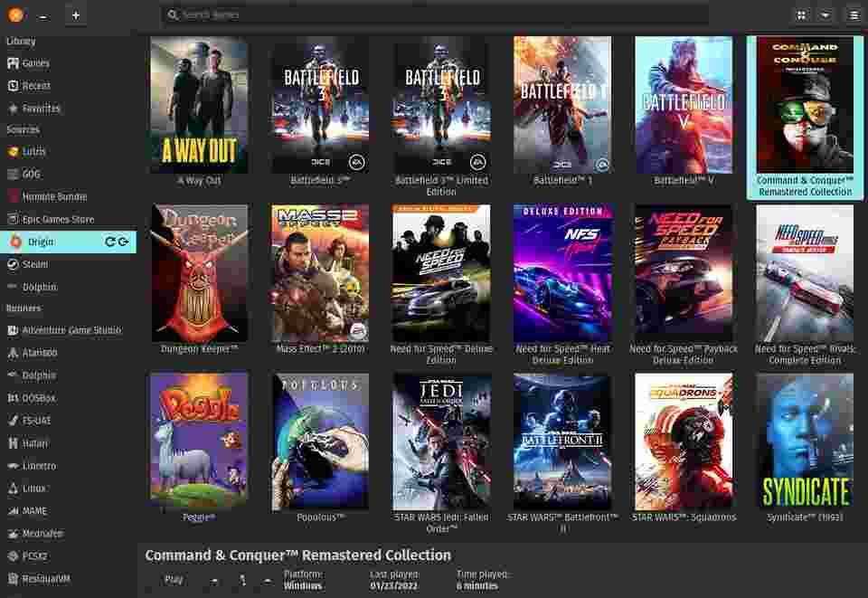Screen dimensions: 868x598
Task: Select the Battlefield 1 cover
Action: pos(562,105)
